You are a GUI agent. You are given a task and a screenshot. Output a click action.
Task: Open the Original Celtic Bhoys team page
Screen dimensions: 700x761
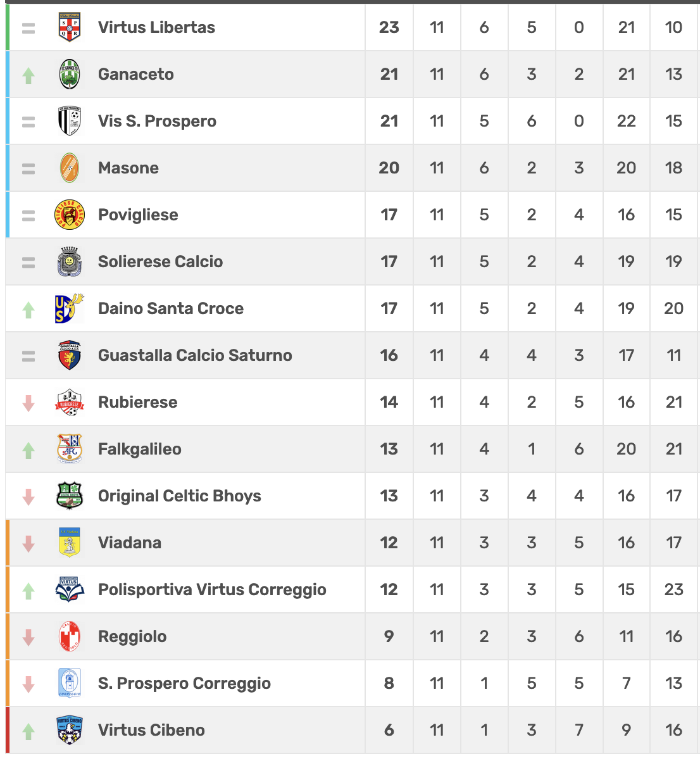coord(180,496)
